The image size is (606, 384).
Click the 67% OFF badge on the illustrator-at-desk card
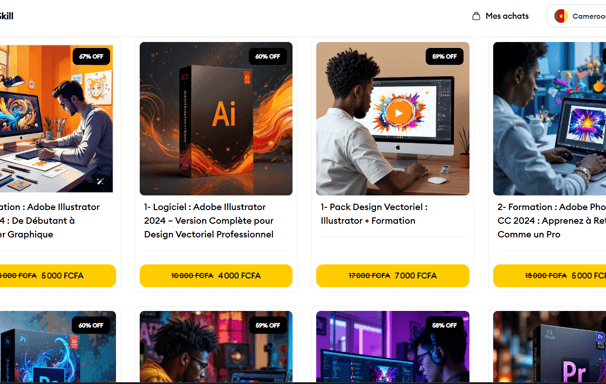[91, 56]
